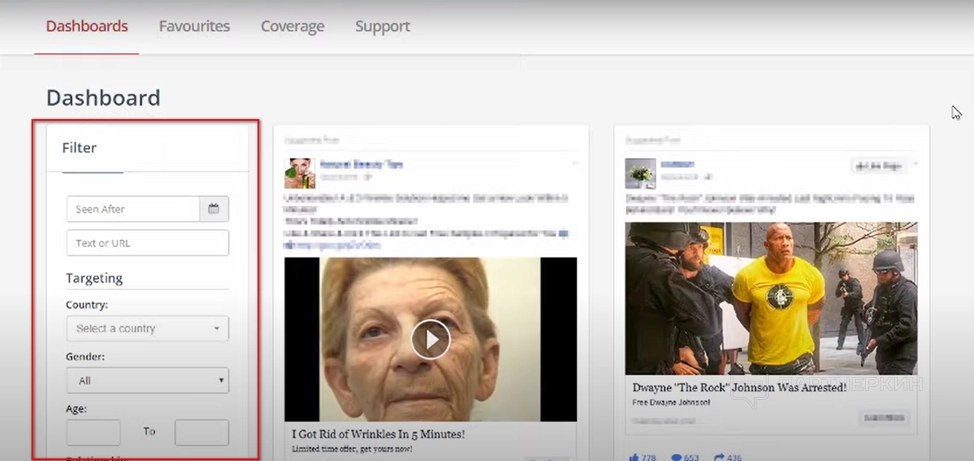
Task: Click the Like Page button on Dwayne ad
Action: coord(879,166)
